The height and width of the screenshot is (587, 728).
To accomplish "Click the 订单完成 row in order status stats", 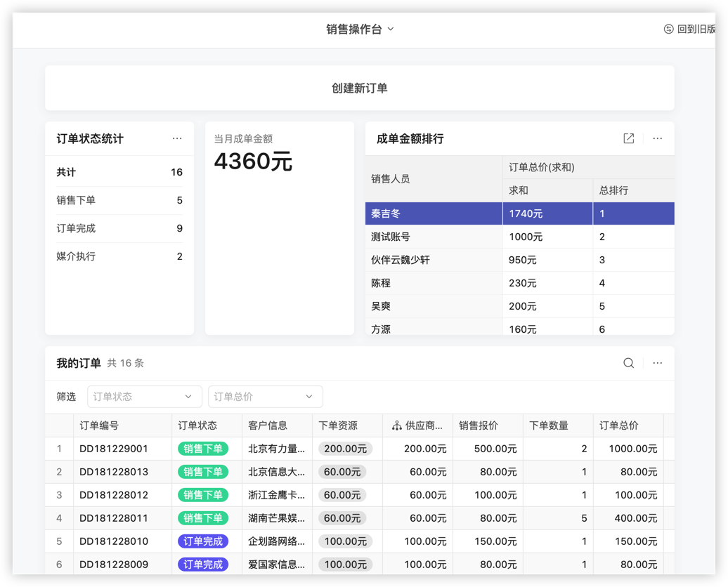I will click(119, 228).
